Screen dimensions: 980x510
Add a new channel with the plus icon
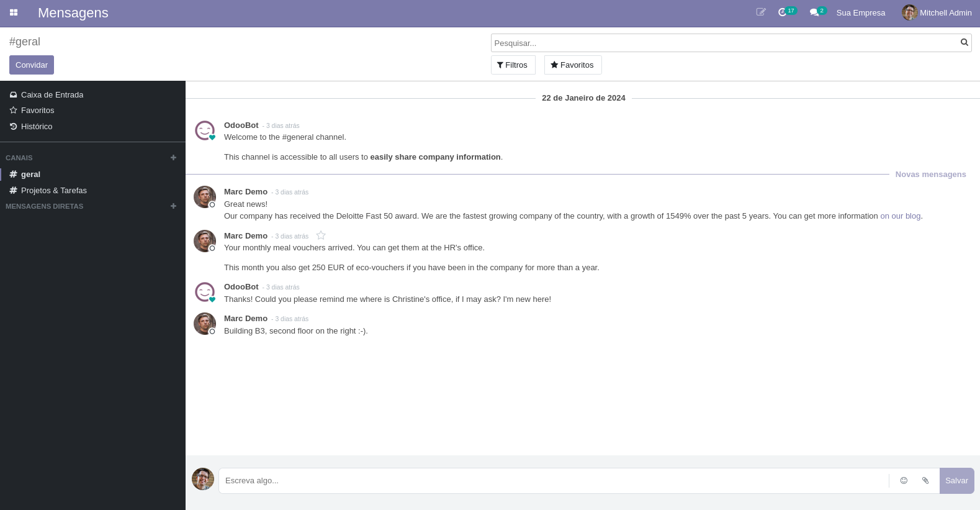coord(173,158)
